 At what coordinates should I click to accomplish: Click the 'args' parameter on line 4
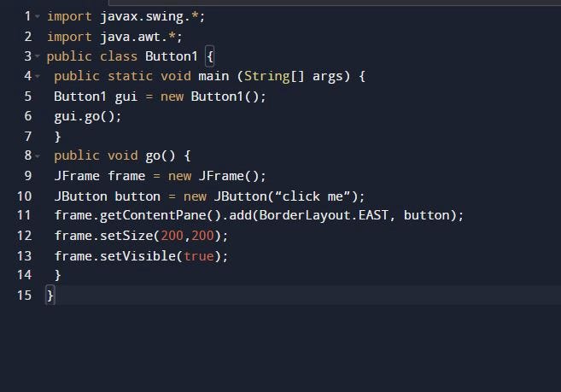coord(327,77)
